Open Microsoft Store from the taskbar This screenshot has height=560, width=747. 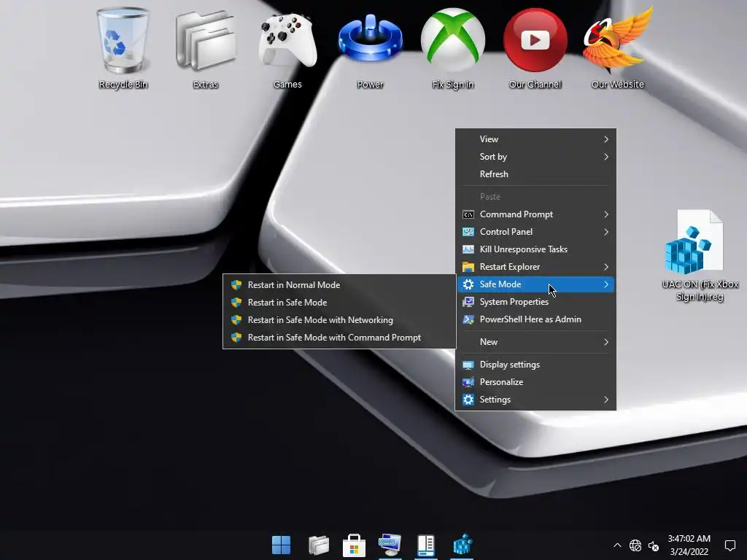pos(354,545)
